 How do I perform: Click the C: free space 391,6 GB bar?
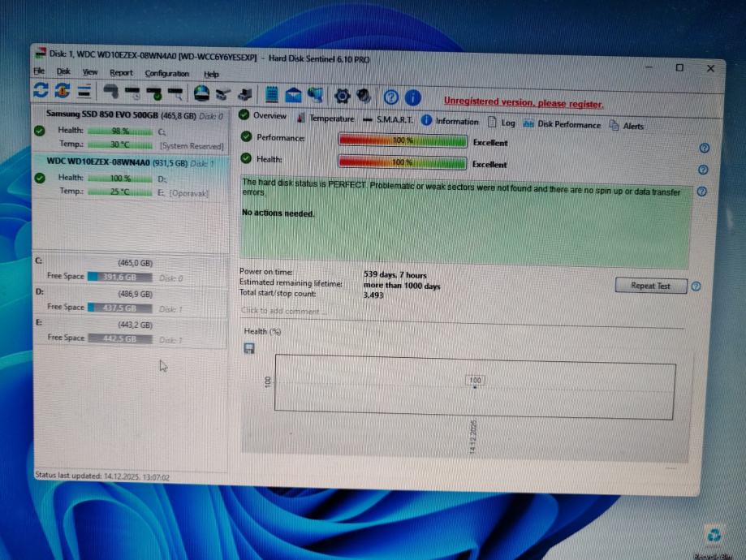point(120,277)
